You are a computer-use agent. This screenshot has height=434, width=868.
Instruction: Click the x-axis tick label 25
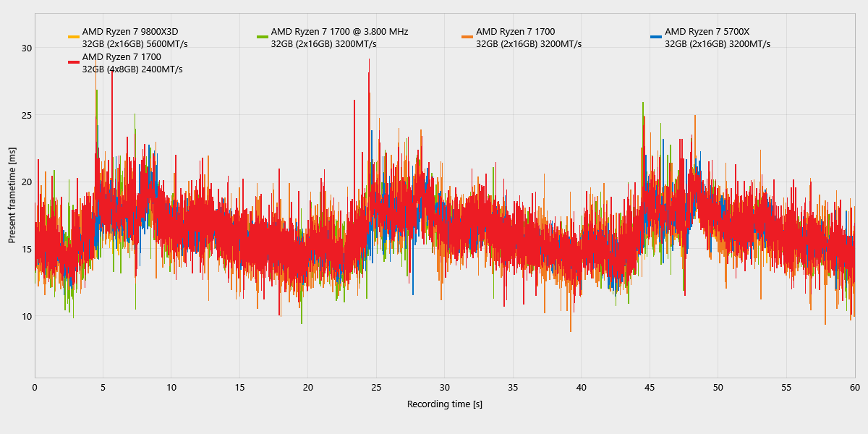(376, 388)
